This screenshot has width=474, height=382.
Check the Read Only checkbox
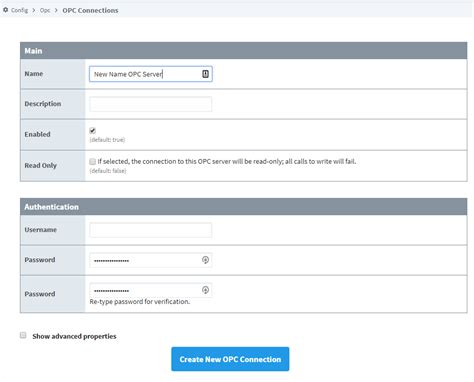click(92, 161)
